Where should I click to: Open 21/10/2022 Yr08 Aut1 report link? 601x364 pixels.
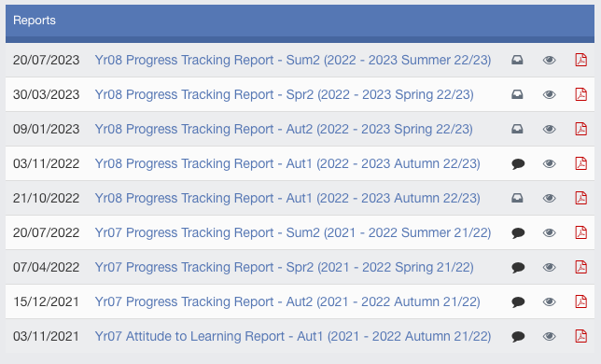(287, 198)
